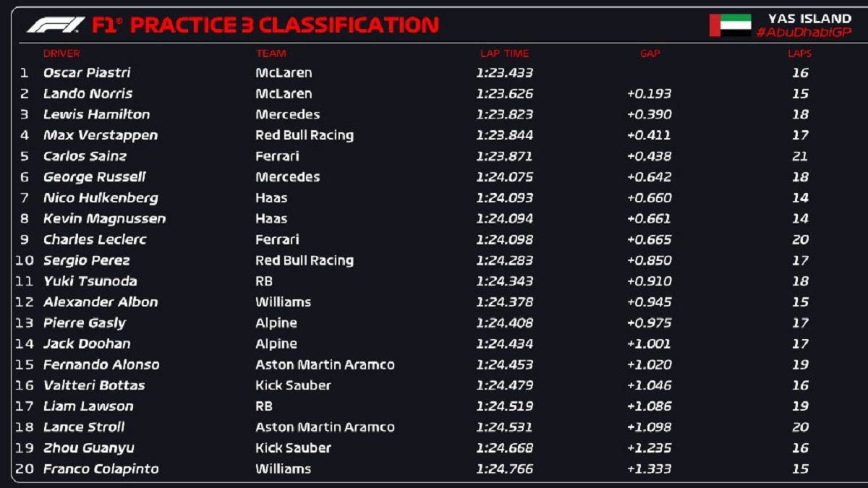
Task: Click Aston Martin Aramco beside Fernando Alonso
Action: pos(325,365)
